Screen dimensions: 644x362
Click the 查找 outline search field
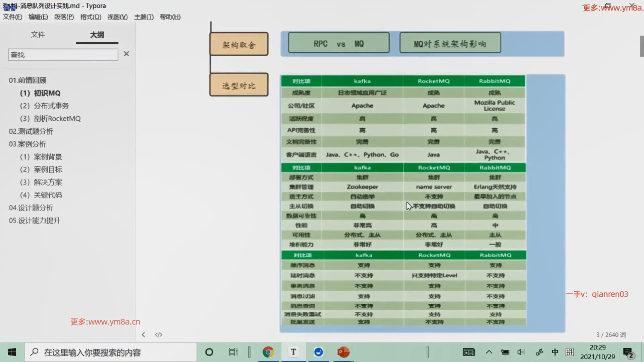pyautogui.click(x=63, y=55)
